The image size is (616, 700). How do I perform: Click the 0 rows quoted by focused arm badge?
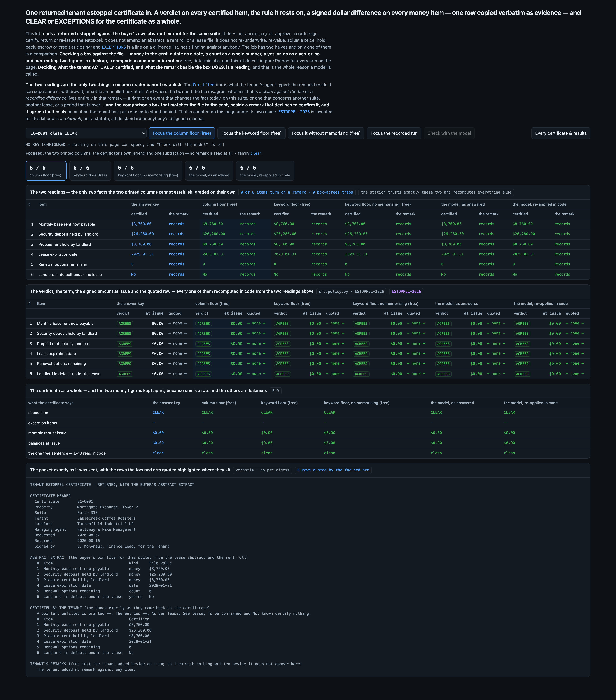click(x=333, y=470)
